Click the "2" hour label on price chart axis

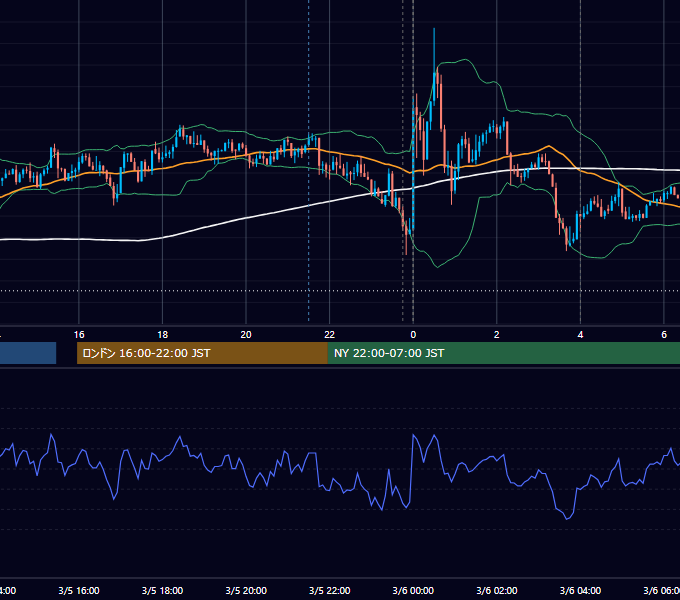pyautogui.click(x=497, y=335)
